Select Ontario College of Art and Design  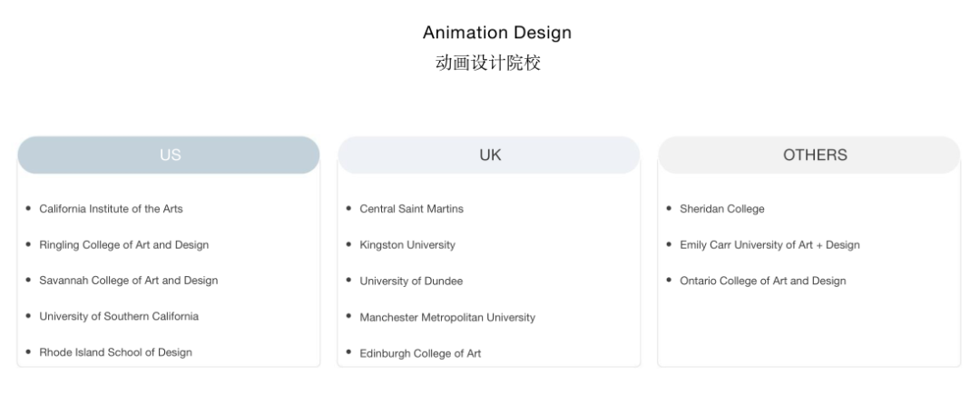pos(762,282)
